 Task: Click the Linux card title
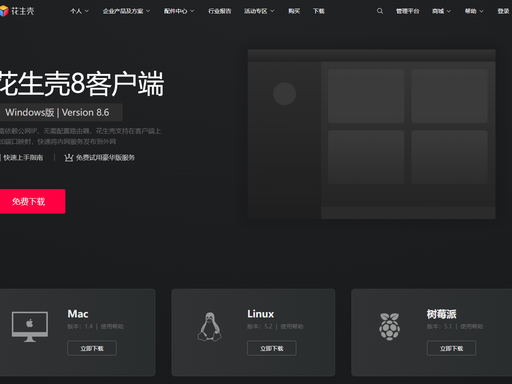click(x=260, y=314)
